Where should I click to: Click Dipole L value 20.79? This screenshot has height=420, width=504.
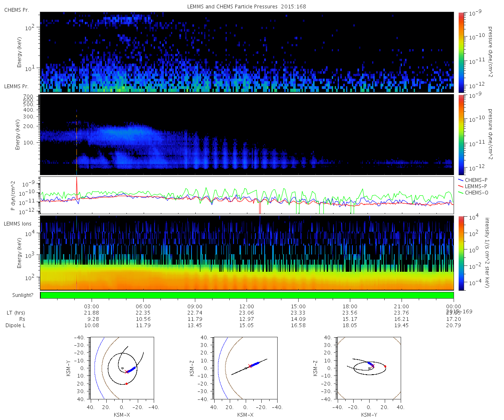click(454, 325)
